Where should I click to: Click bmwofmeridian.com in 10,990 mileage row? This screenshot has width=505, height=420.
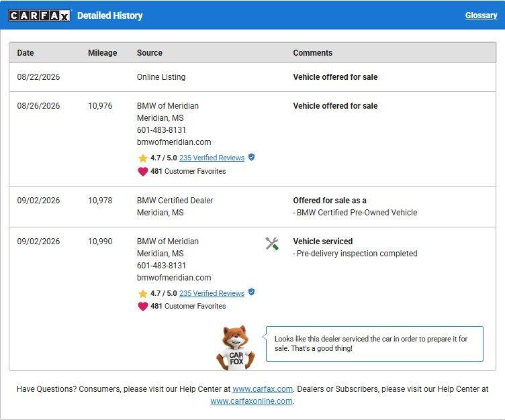coord(174,277)
